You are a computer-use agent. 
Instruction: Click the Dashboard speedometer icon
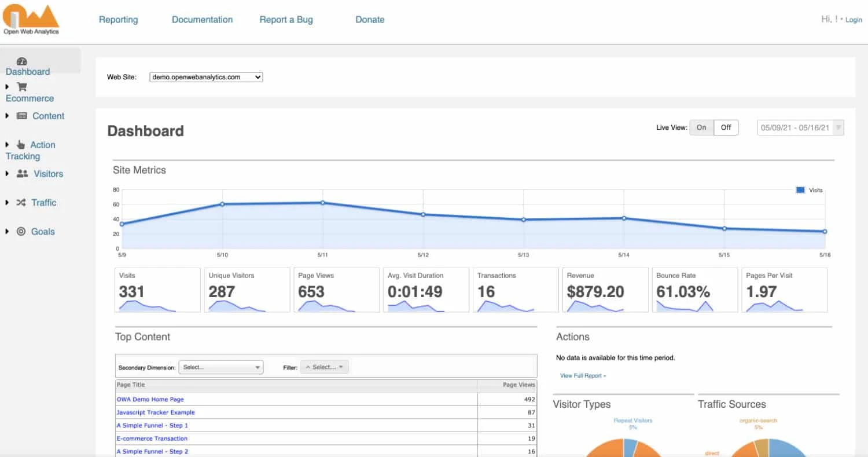click(x=21, y=61)
